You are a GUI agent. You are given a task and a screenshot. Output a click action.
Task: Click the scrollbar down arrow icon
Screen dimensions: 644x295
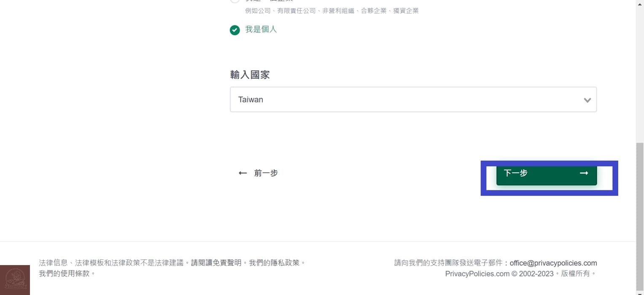(640, 292)
